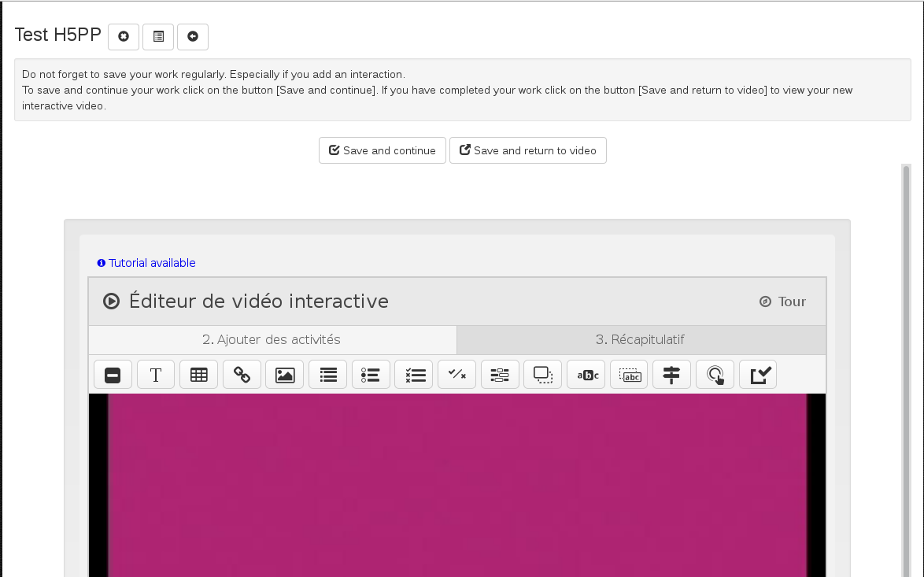This screenshot has height=577, width=924.
Task: Add a True/False question
Action: click(x=456, y=375)
